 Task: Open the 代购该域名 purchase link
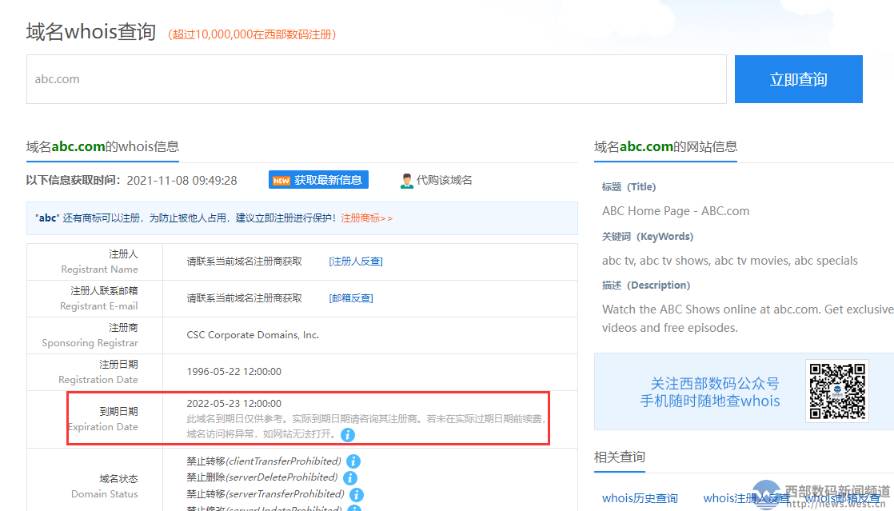tap(444, 180)
